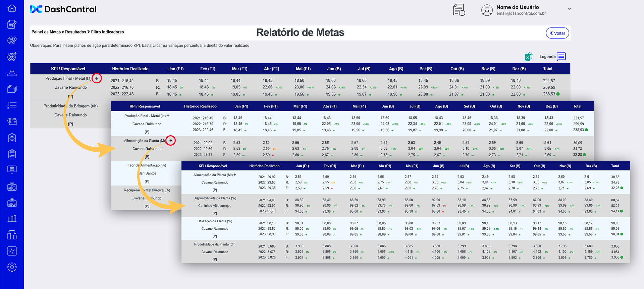Go back with the Voltar button
The height and width of the screenshot is (289, 644).
pyautogui.click(x=557, y=33)
